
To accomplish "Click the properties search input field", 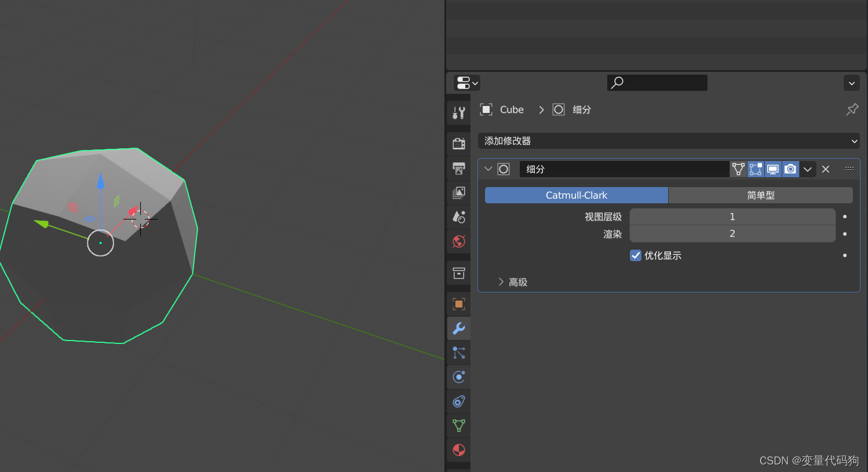I will 657,82.
